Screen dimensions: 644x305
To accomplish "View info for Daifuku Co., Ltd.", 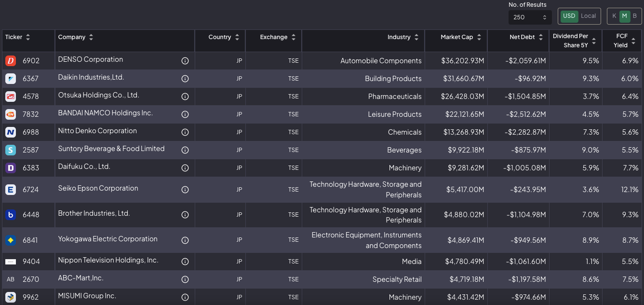I will pos(185,168).
